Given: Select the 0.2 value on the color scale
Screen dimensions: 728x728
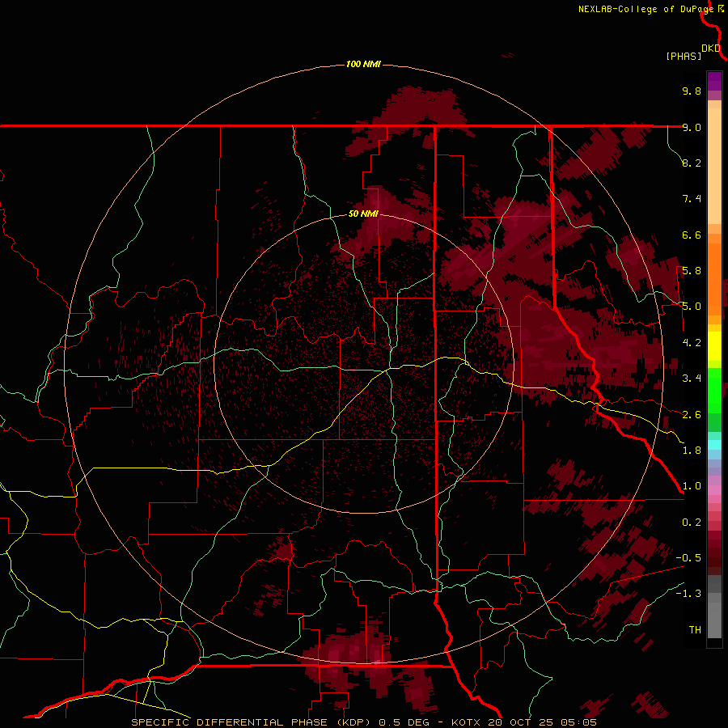Looking at the screenshot, I should pos(692,523).
